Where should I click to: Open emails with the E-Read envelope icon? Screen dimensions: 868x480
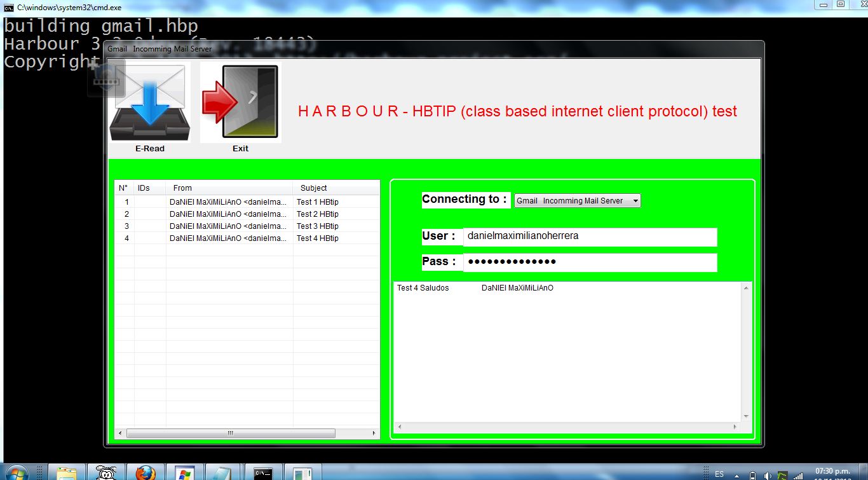[149, 102]
